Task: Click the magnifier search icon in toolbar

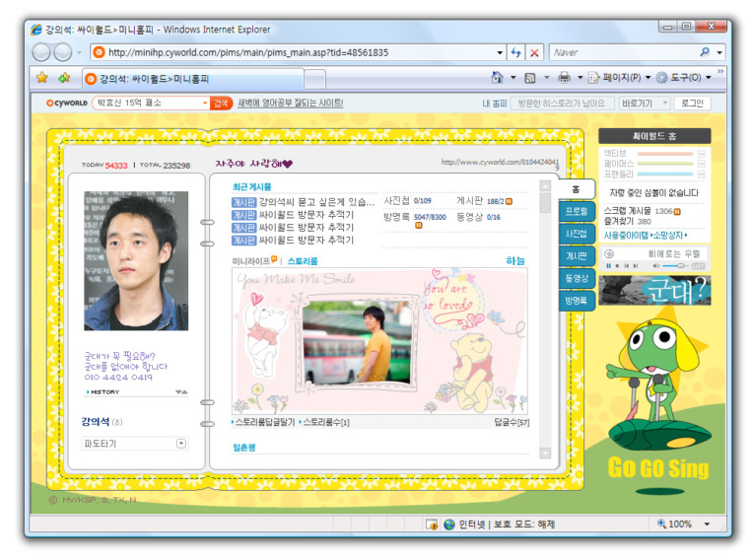Action: click(705, 52)
